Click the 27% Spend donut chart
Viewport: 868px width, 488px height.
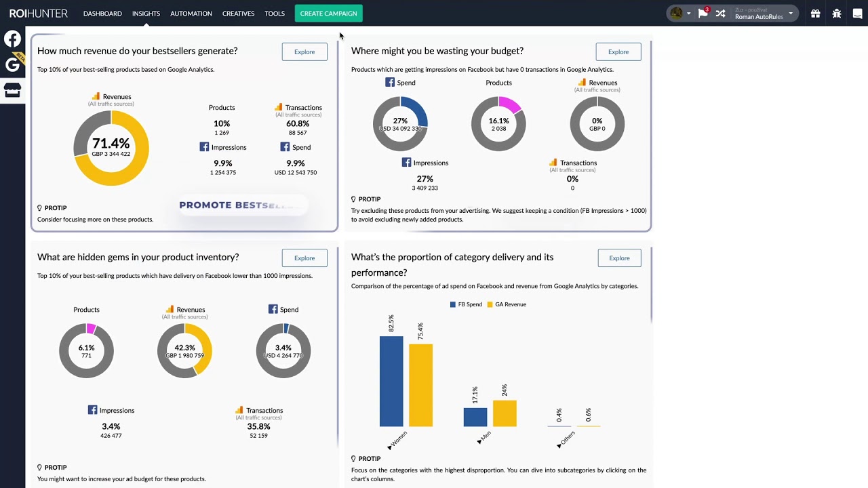click(400, 124)
